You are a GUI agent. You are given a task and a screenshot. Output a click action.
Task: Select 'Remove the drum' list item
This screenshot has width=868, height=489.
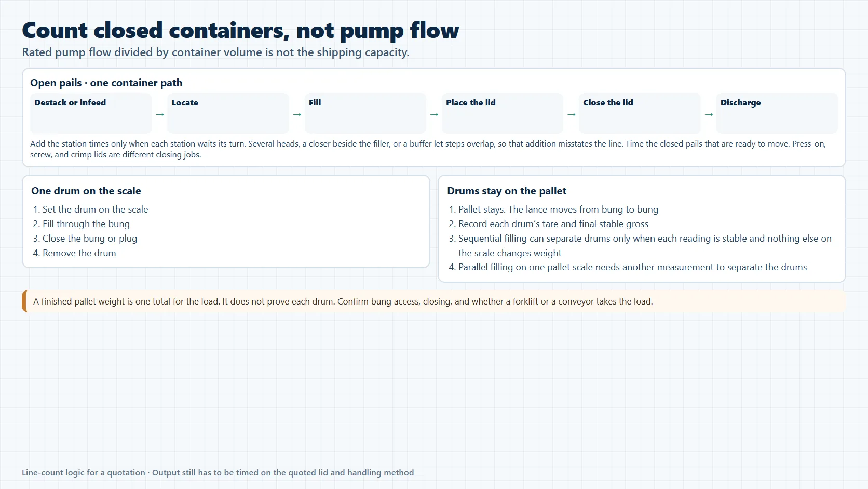point(74,253)
